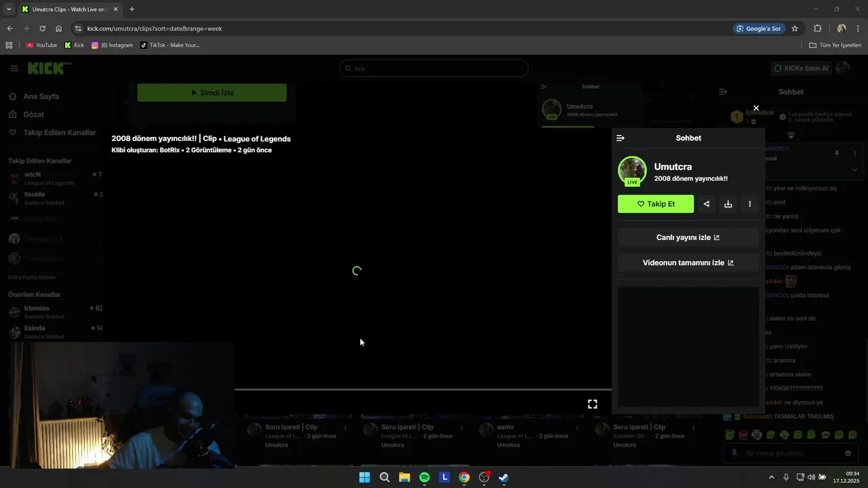Open the Kick bookmark
Image resolution: width=868 pixels, height=488 pixels.
[x=74, y=45]
